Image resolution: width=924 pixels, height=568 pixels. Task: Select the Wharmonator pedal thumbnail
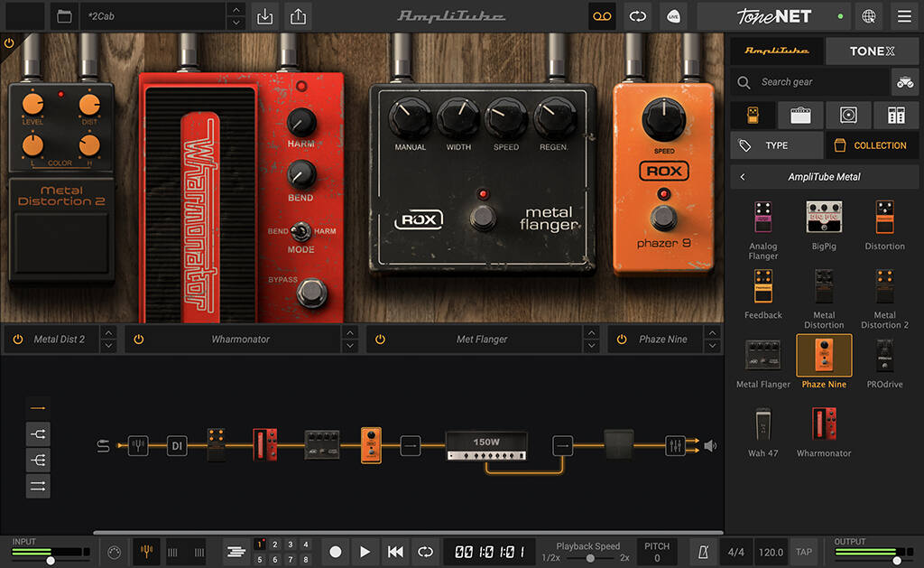tap(824, 425)
